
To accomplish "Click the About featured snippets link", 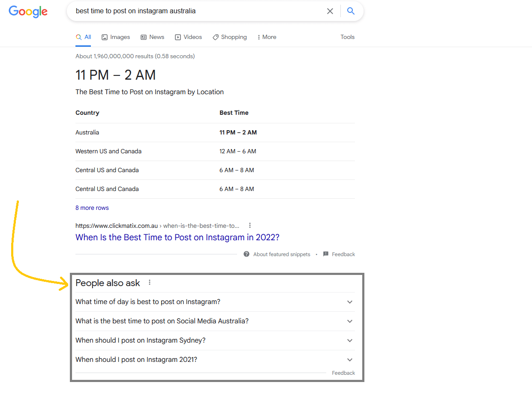I will pyautogui.click(x=282, y=254).
